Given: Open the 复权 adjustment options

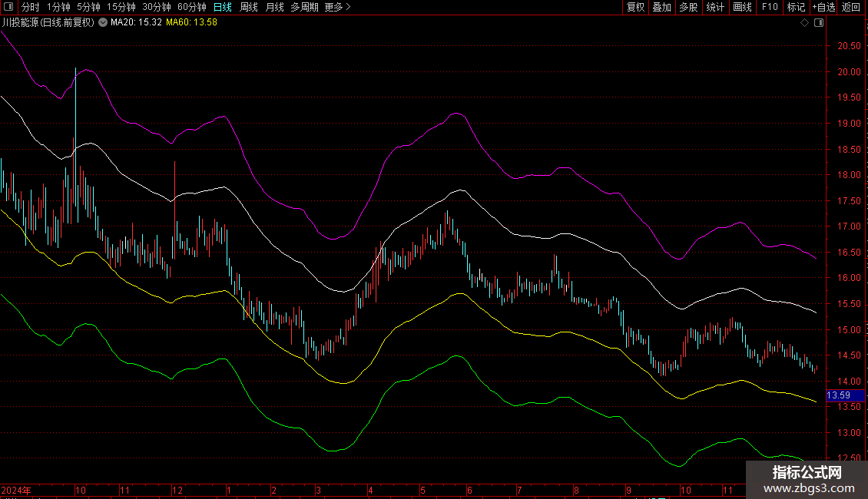Looking at the screenshot, I should [x=635, y=7].
